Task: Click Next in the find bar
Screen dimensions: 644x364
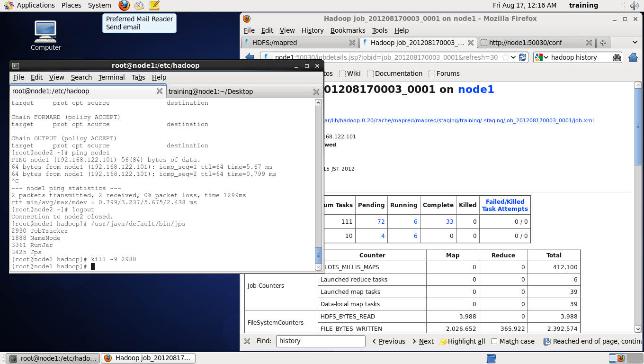Action: 422,341
